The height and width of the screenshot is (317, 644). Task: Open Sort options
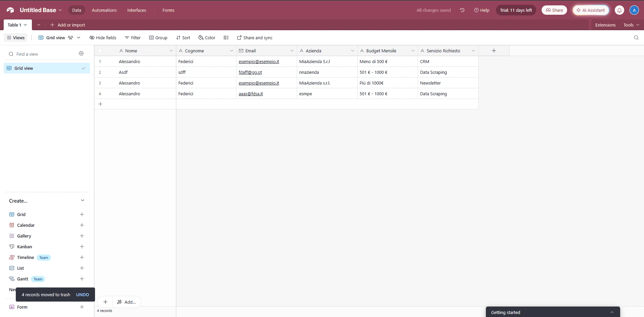(183, 38)
